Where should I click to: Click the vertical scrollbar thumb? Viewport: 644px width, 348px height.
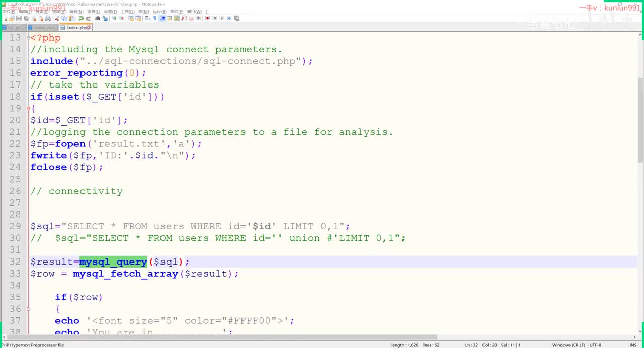click(x=640, y=120)
